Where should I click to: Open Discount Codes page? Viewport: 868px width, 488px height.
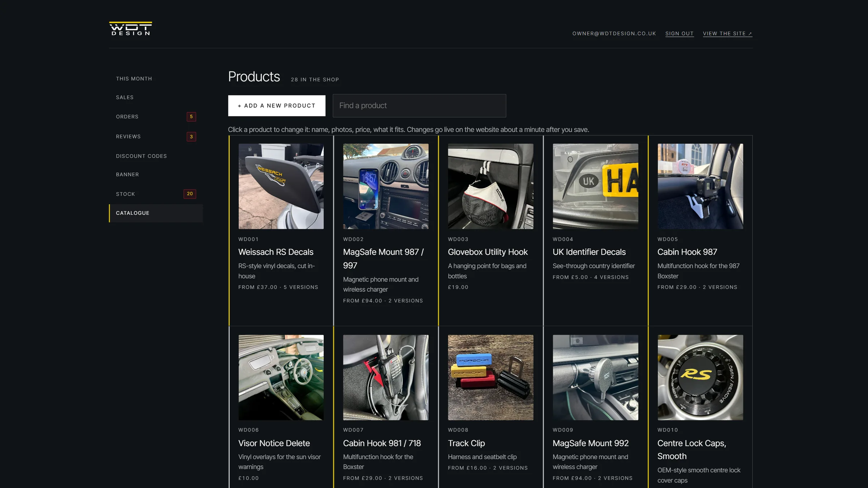click(x=141, y=156)
